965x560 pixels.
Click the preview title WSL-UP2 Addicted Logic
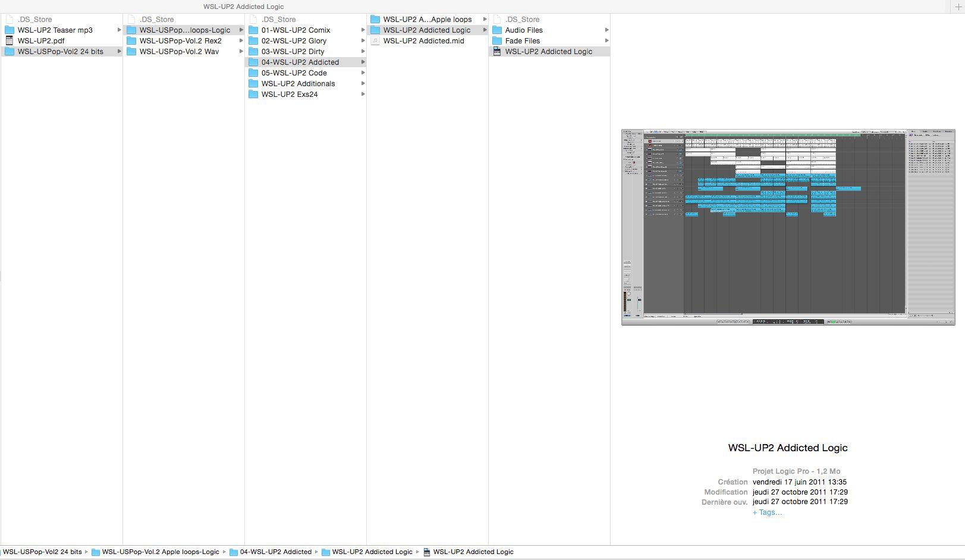(788, 448)
